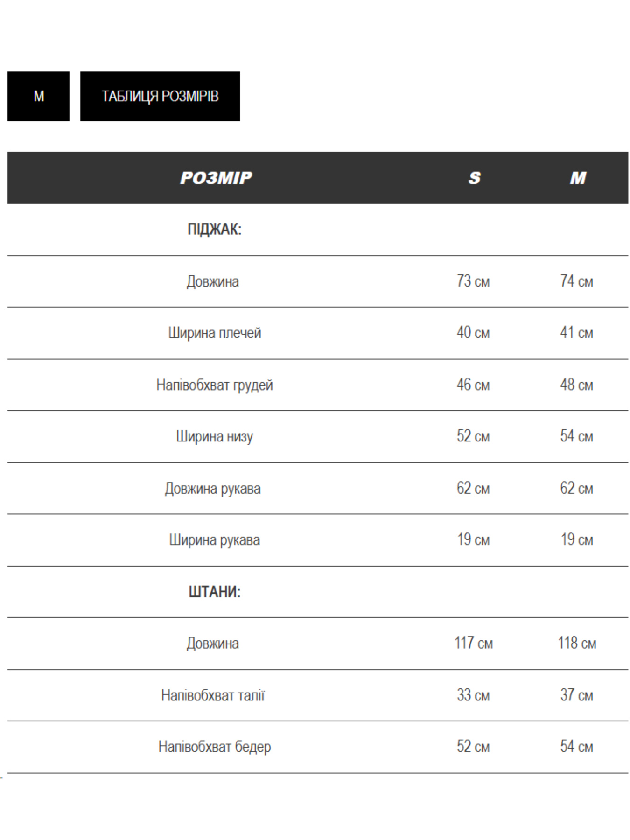The image size is (630, 840).
Task: Select the Ширина низу row label
Action: click(x=215, y=436)
